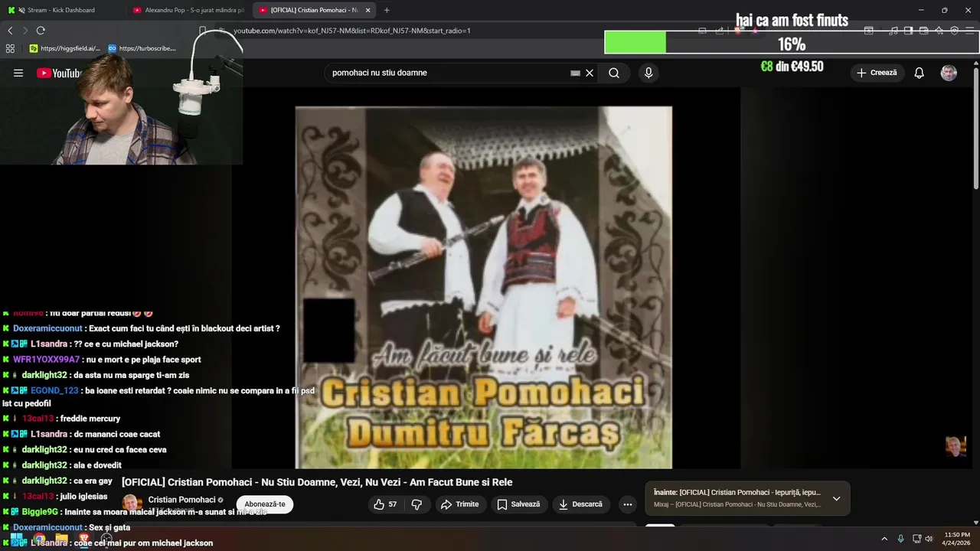Viewport: 980px width, 551px height.
Task: Click chat message from WFR1YOXX99A7
Action: [102, 360]
